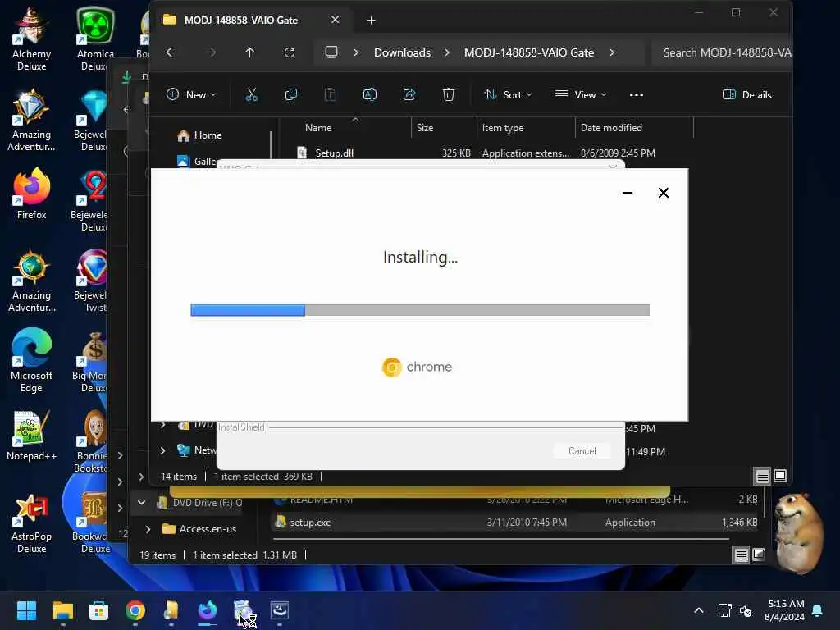Click the Delete trash icon in Explorer

[449, 95]
